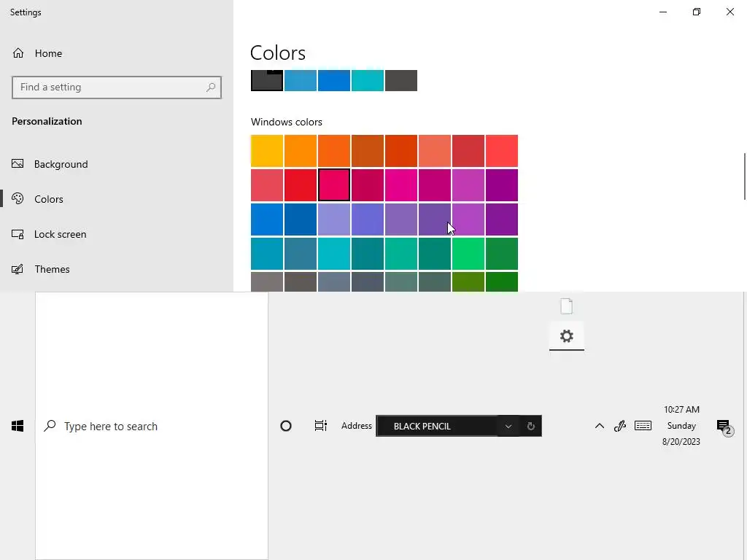This screenshot has width=747, height=560.
Task: Open Action Center notifications
Action: tap(723, 427)
